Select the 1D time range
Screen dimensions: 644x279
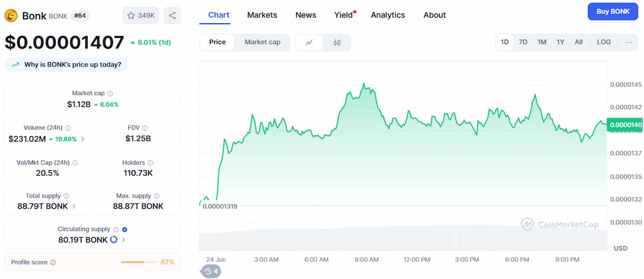coord(505,42)
